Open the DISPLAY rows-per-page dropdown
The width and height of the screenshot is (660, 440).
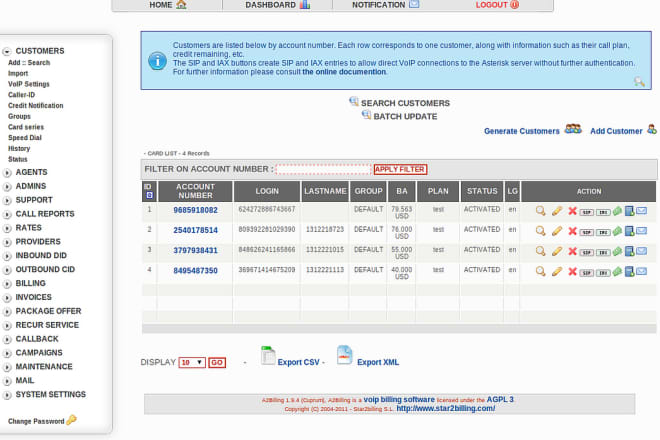[x=192, y=363]
